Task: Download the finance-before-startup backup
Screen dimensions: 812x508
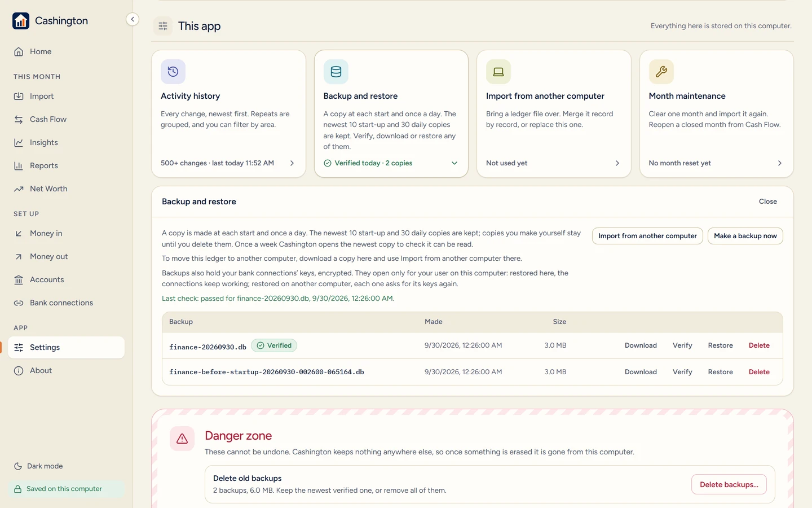Action: point(641,372)
